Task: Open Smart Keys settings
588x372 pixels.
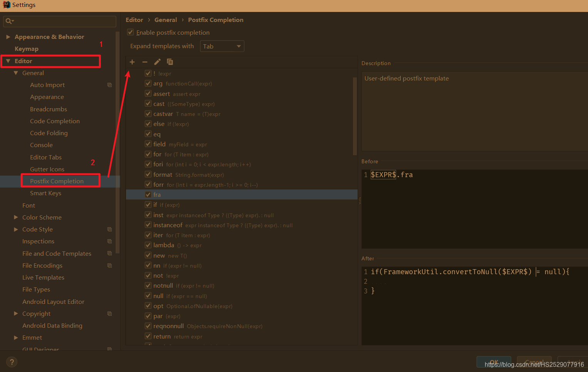Action: tap(45, 193)
